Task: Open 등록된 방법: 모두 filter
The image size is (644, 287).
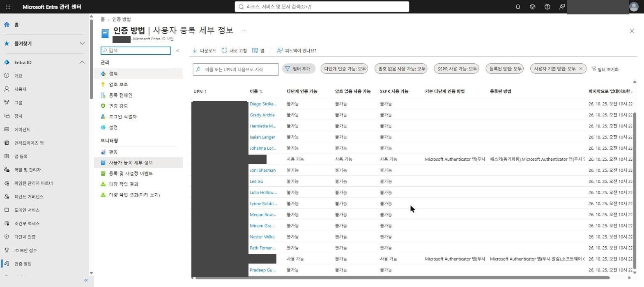Action: 504,69
